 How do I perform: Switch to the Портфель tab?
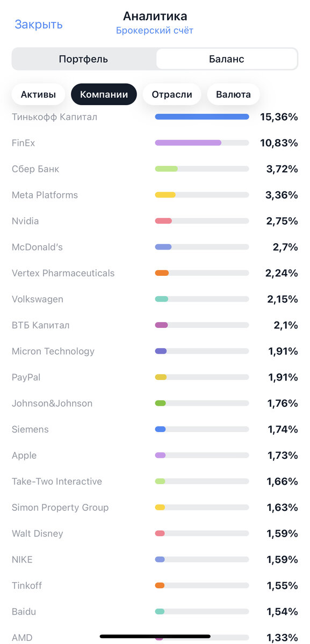click(83, 58)
